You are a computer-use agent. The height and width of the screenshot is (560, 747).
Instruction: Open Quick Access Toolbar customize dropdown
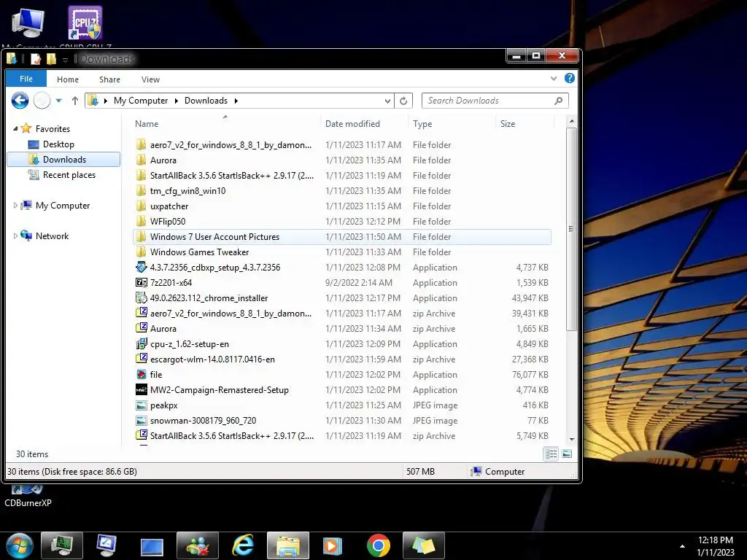(65, 60)
